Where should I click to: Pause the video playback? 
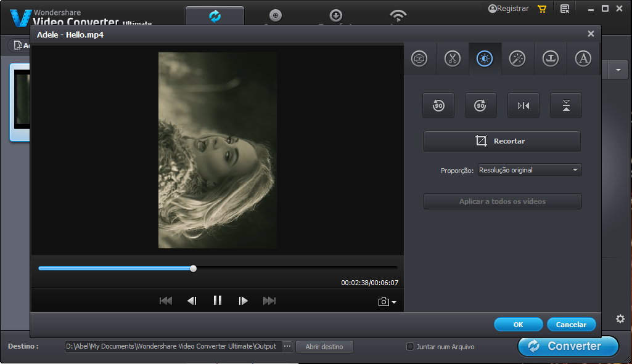218,301
